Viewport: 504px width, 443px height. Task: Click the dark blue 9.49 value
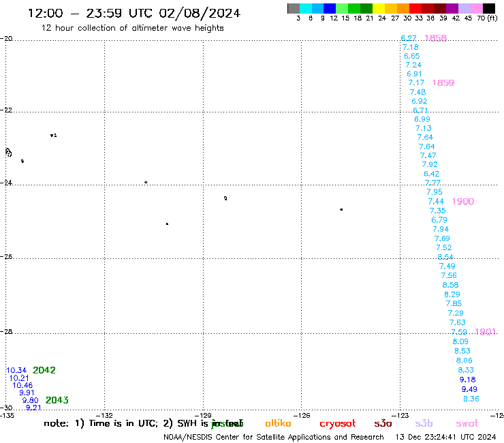pyautogui.click(x=469, y=390)
